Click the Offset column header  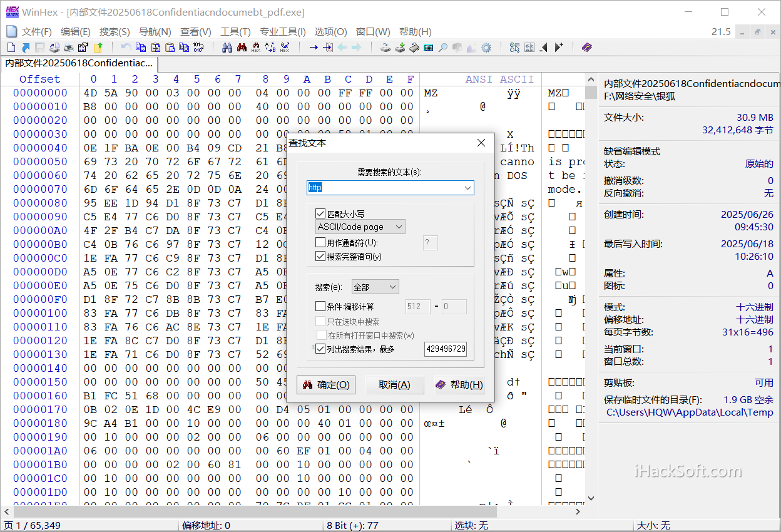(40, 79)
